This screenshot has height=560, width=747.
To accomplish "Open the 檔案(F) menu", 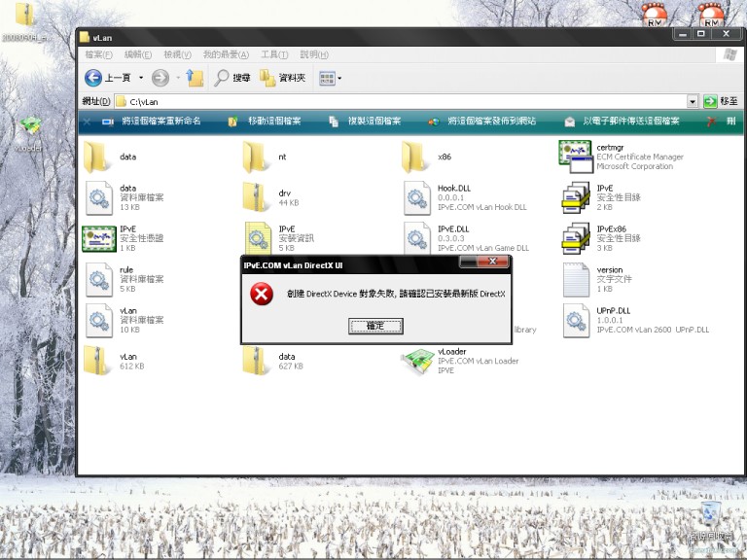I will [x=98, y=54].
